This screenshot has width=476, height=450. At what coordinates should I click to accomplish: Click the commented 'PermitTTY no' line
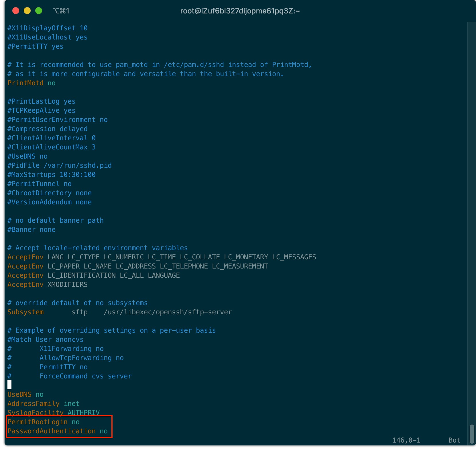click(48, 367)
